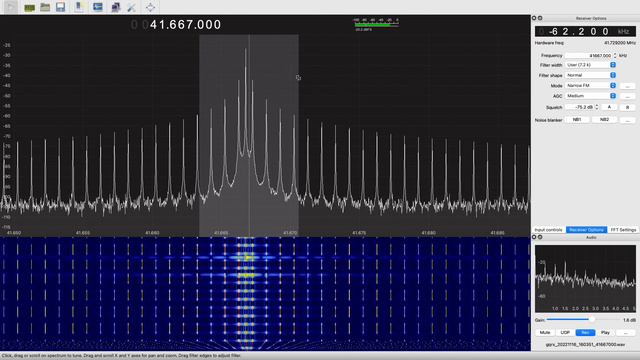Toggle noise blanker NB2
The height and width of the screenshot is (360, 640).
pos(604,120)
